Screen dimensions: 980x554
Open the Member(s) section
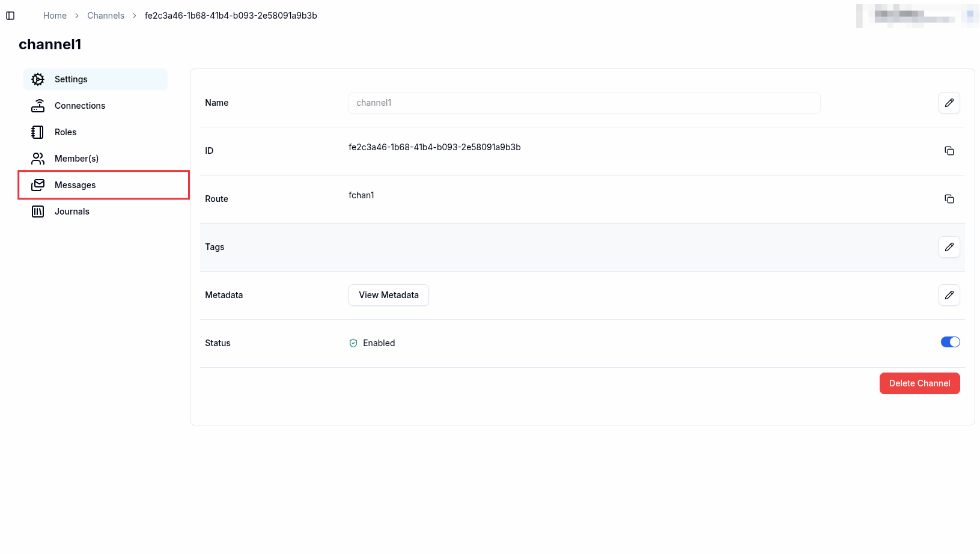(x=76, y=159)
